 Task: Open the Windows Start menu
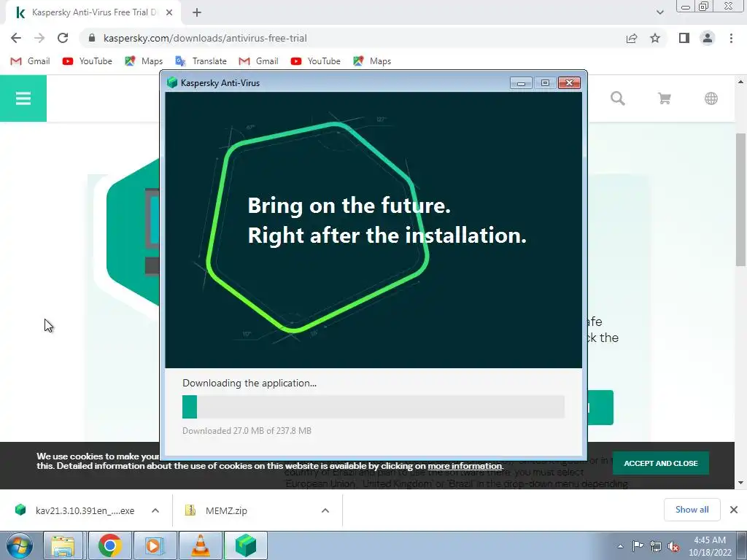click(x=20, y=545)
